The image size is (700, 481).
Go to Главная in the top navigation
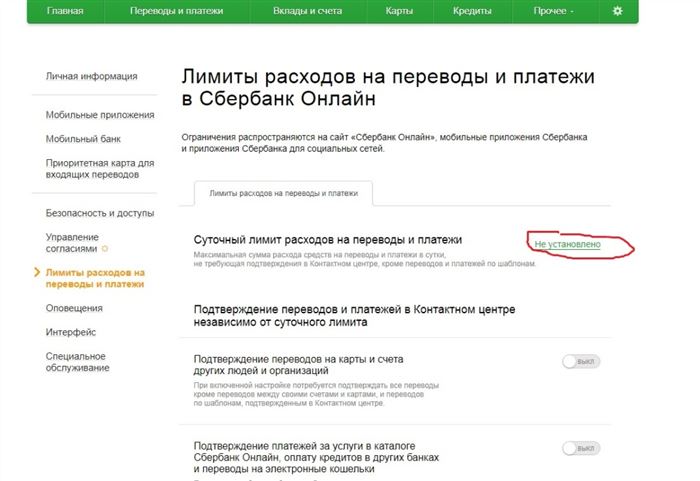[65, 11]
